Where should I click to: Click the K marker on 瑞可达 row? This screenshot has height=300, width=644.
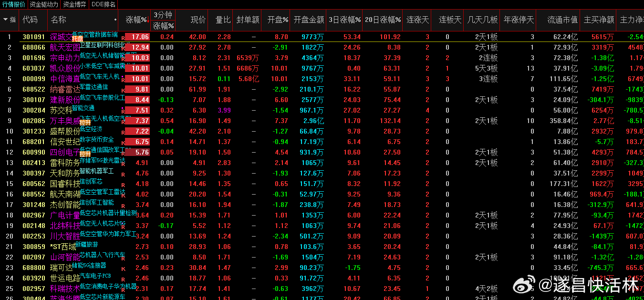click(123, 269)
